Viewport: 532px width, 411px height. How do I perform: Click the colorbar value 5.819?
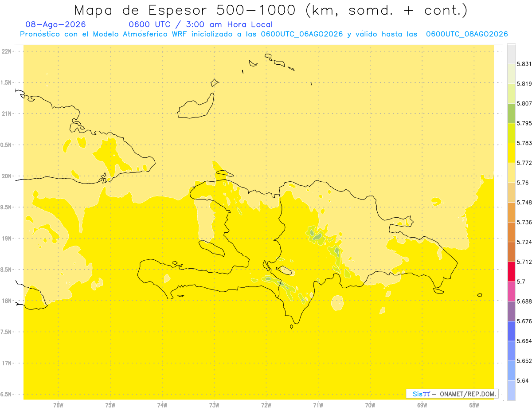pos(524,84)
